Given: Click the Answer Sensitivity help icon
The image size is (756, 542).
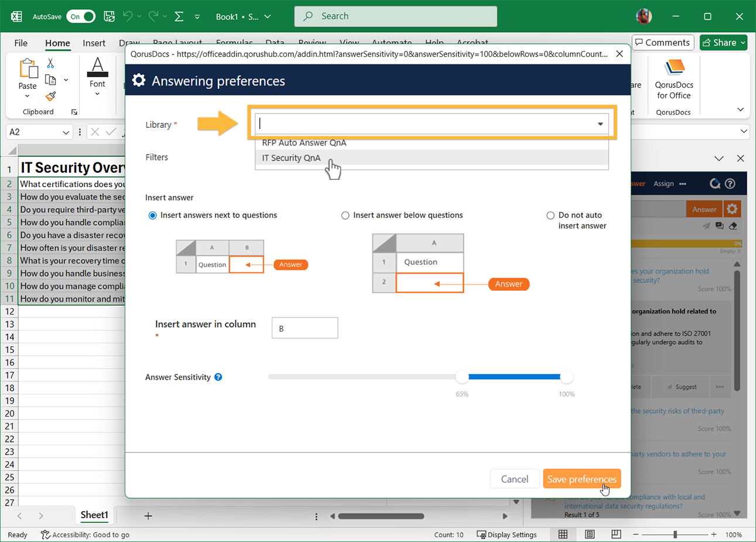Looking at the screenshot, I should click(218, 377).
